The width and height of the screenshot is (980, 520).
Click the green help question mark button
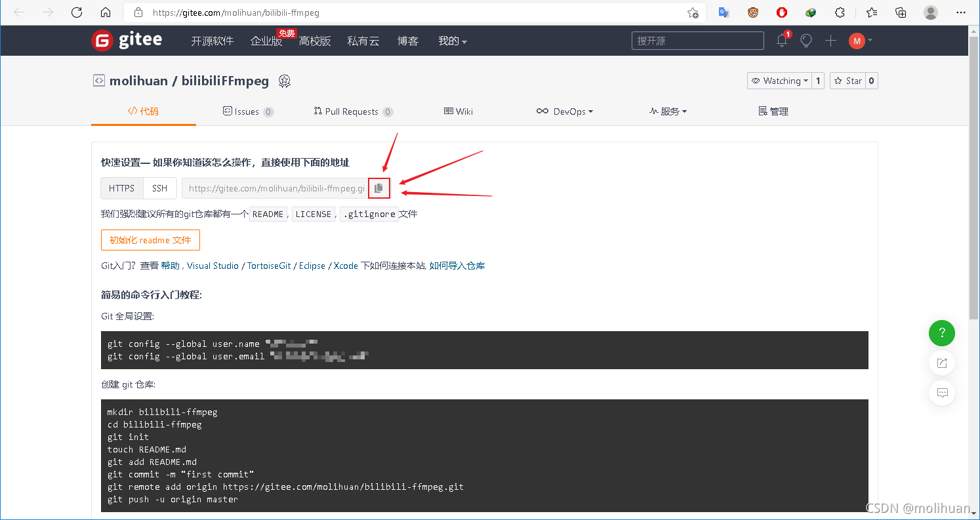pyautogui.click(x=942, y=333)
